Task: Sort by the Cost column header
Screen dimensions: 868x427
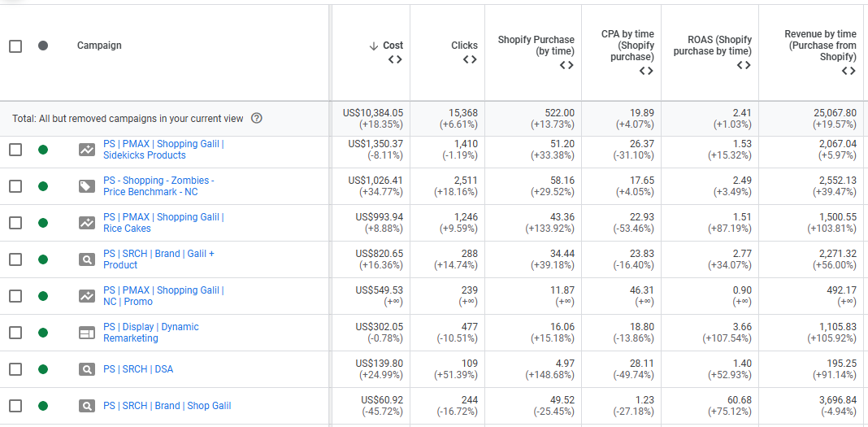Action: pos(387,46)
